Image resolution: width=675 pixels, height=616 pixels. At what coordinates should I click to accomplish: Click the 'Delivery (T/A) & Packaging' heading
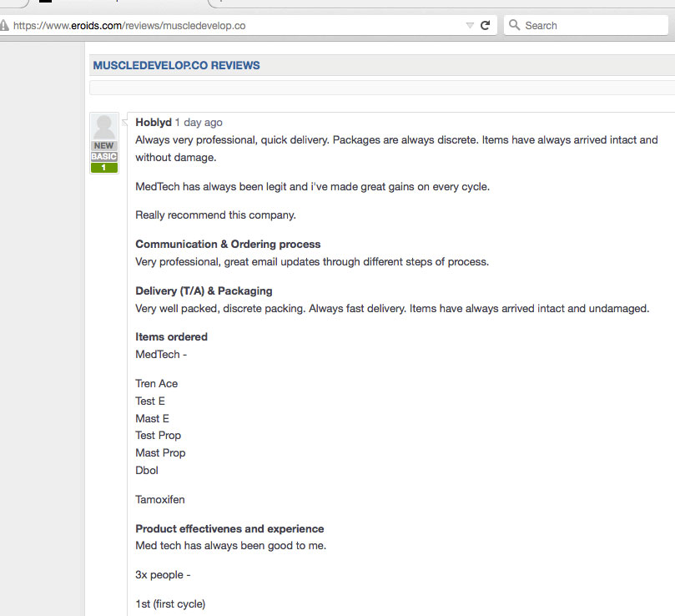coord(204,291)
